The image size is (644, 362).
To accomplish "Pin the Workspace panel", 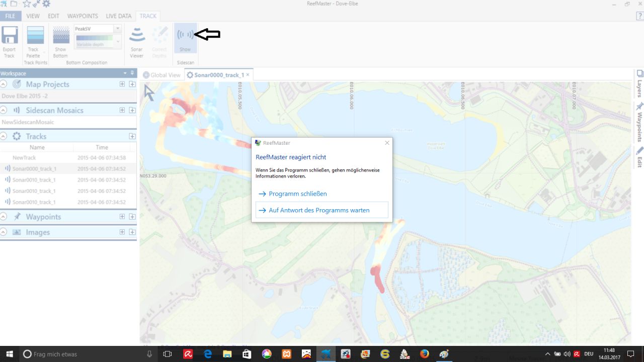I will [x=132, y=73].
